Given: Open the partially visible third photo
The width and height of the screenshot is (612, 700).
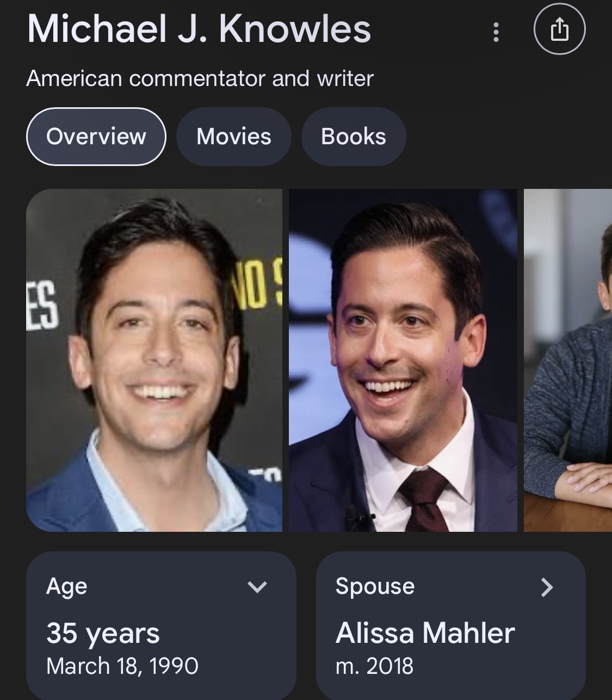Looking at the screenshot, I should [568, 360].
